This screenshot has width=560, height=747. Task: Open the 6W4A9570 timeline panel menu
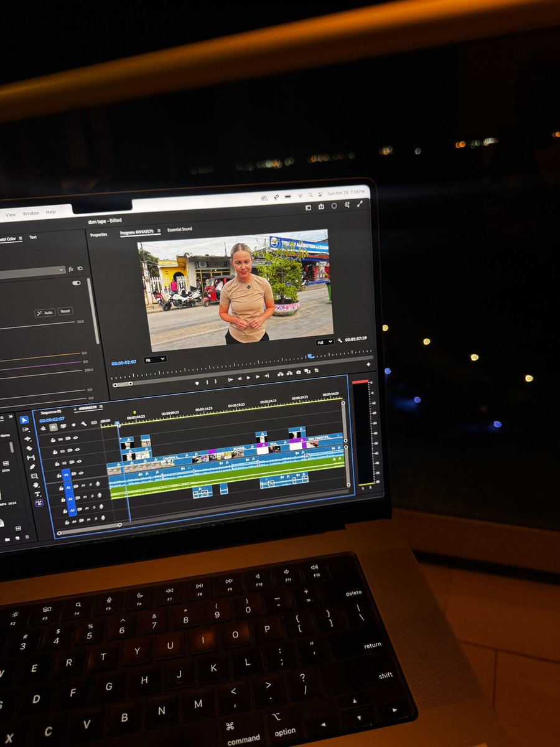click(x=101, y=406)
